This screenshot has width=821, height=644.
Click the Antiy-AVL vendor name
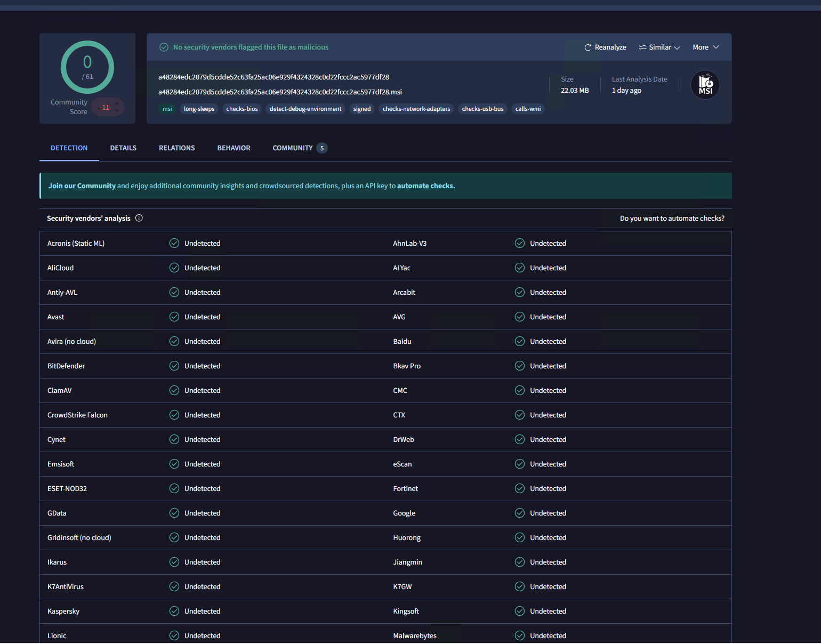tap(62, 292)
